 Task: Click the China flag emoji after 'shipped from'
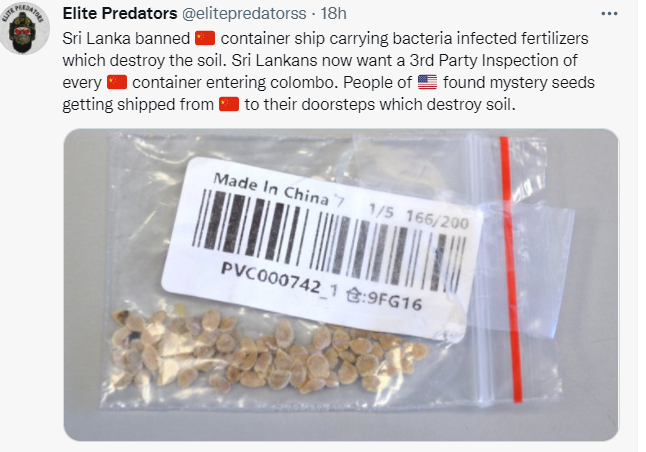[229, 104]
